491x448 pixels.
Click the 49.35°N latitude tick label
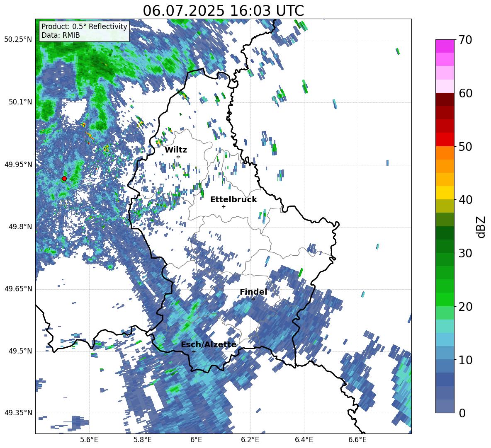(x=18, y=413)
